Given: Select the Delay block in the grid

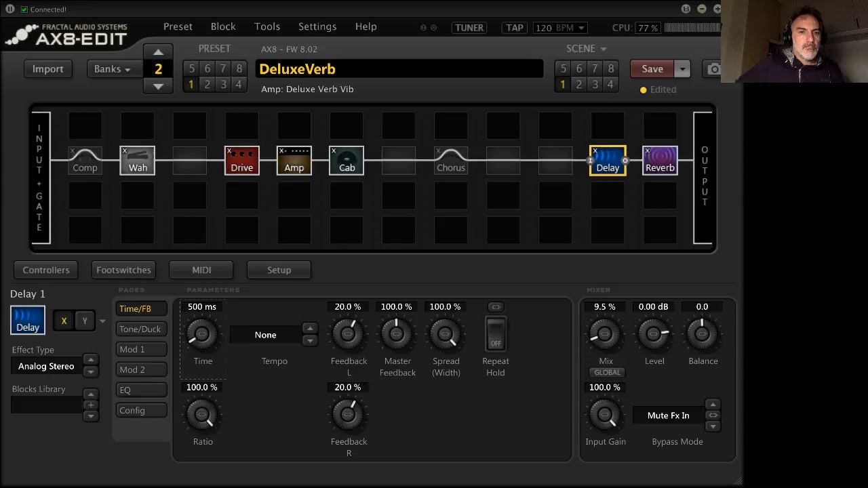Looking at the screenshot, I should pyautogui.click(x=608, y=161).
